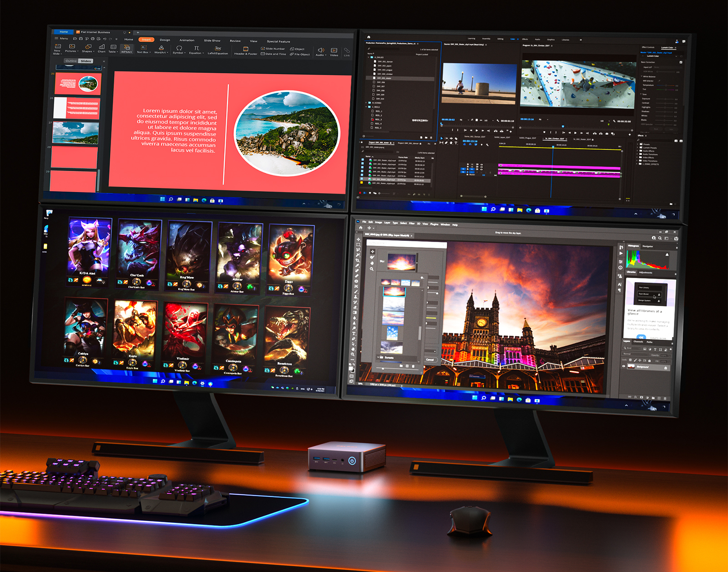The height and width of the screenshot is (572, 728).
Task: Open the Photoshop search icon
Action: click(660, 238)
